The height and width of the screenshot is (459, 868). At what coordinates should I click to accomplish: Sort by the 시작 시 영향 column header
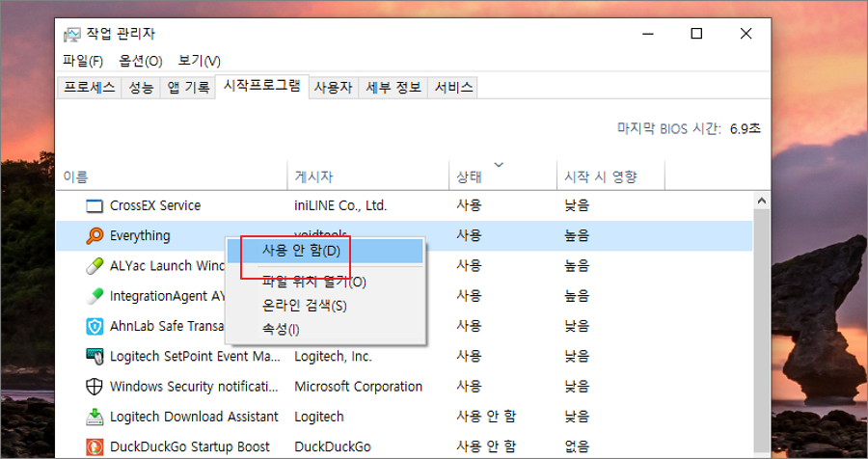[x=610, y=176]
